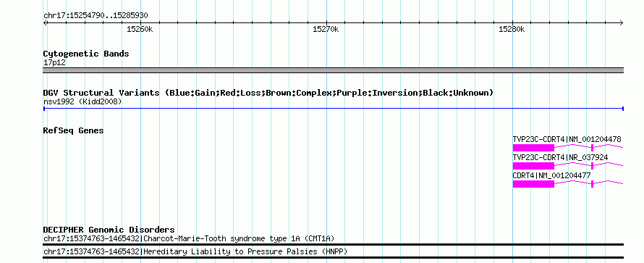Screen dimensions: 644x263
Task: Click the black bar under the CMT1A entry
Action: pos(333,244)
